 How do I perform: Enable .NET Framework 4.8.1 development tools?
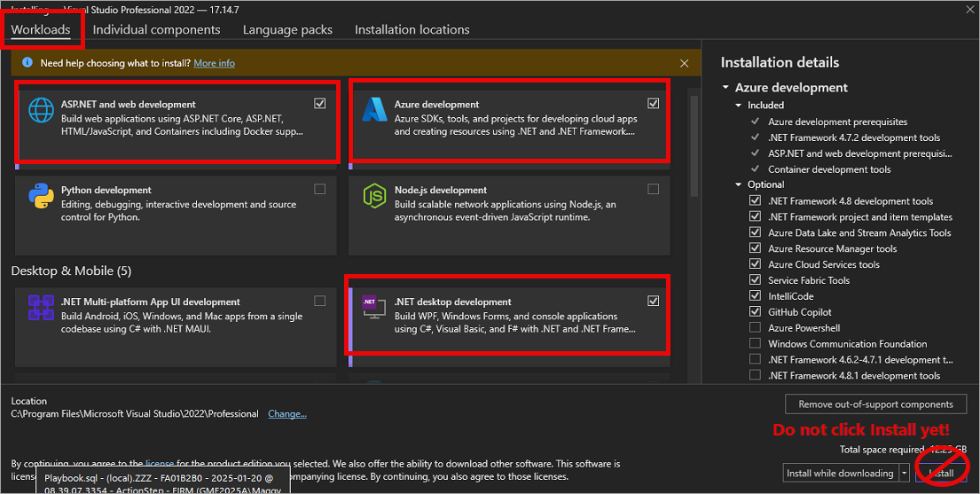click(755, 375)
